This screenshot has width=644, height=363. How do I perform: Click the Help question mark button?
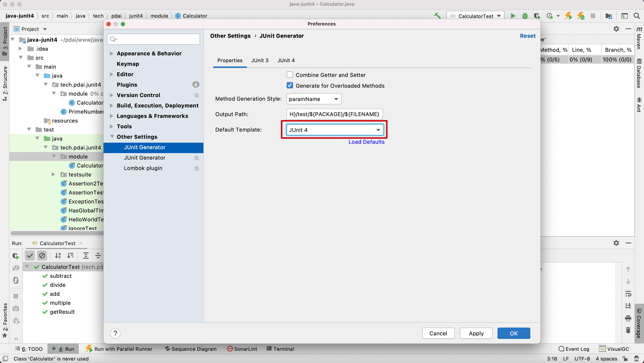[115, 333]
